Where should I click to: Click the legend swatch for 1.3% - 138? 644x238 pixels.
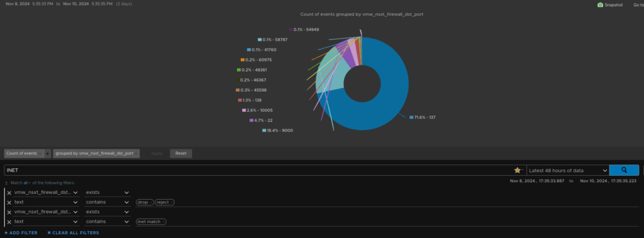[240, 100]
